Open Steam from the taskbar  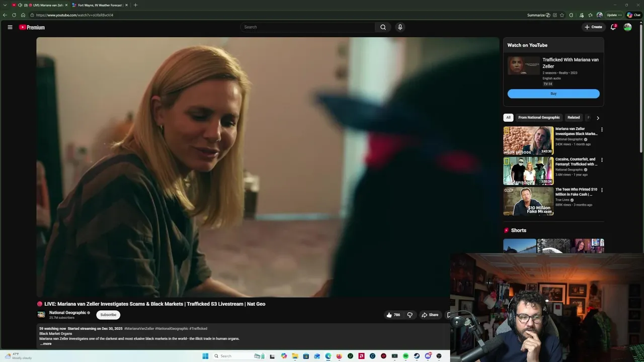(x=417, y=356)
